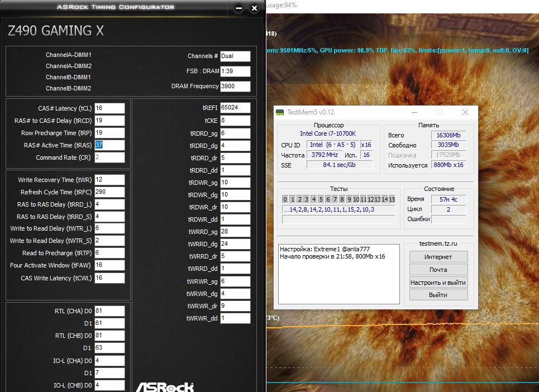Click the Выйти button in TestMem5
The image size is (539, 392).
coord(438,295)
